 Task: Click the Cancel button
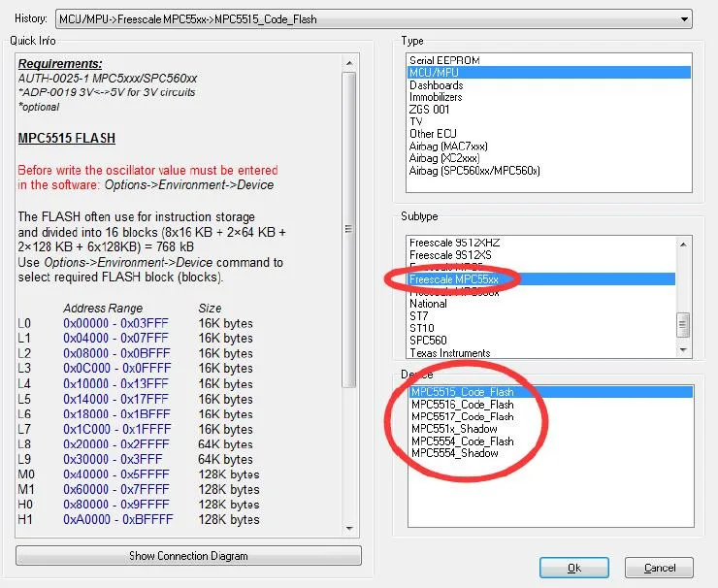pos(660,568)
